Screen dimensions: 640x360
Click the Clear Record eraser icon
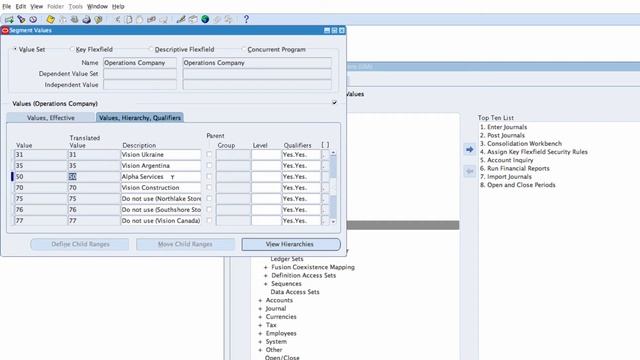pyautogui.click(x=151, y=19)
